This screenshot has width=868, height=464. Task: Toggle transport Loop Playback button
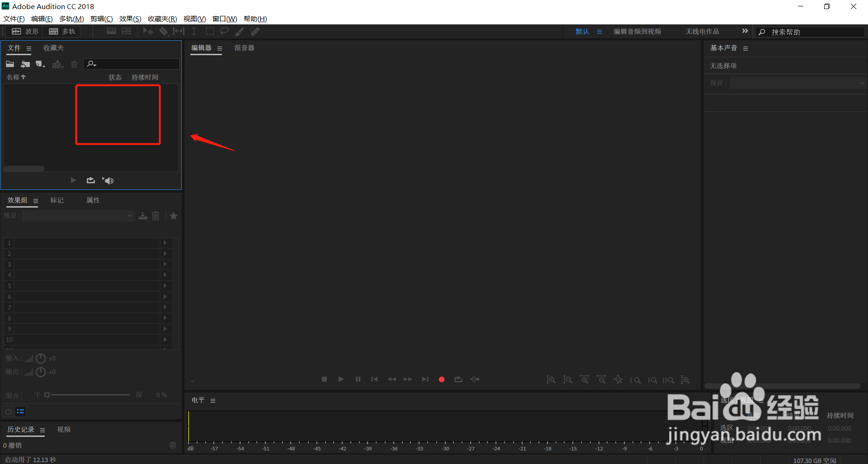[458, 379]
